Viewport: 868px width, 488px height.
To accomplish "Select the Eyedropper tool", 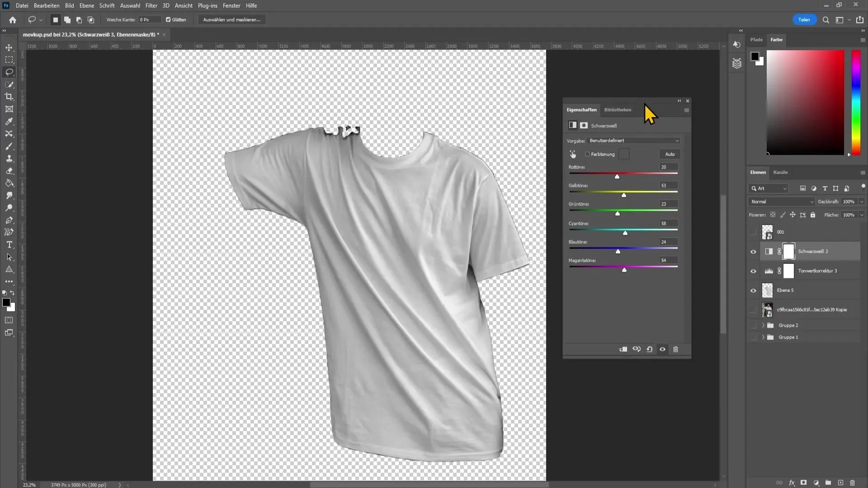I will click(x=9, y=122).
